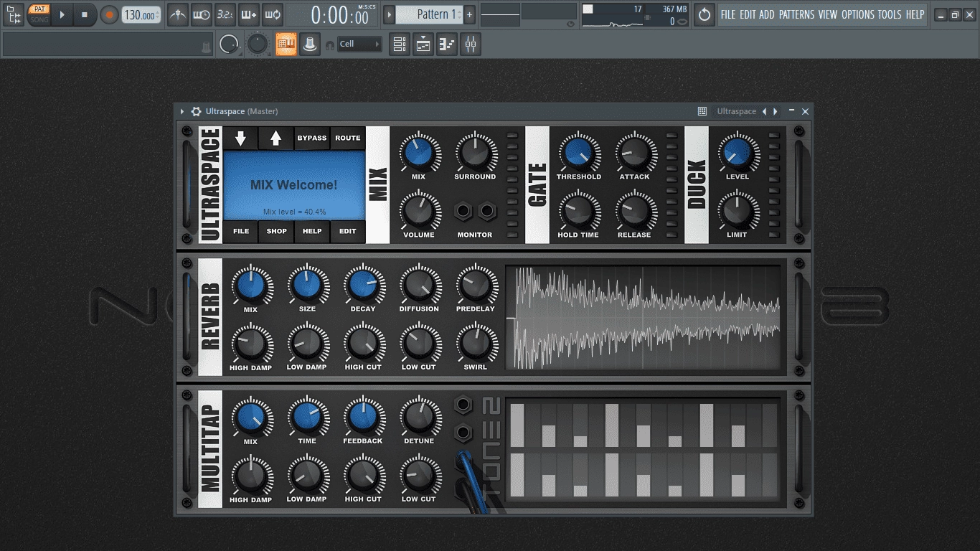Click the CPU and memory usage monitor
This screenshot has height=551, width=980.
[635, 14]
